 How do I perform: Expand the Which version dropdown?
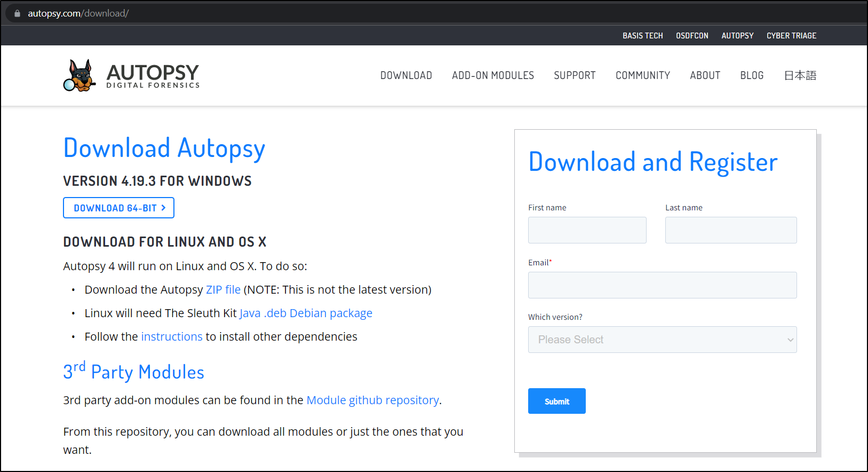coord(662,340)
